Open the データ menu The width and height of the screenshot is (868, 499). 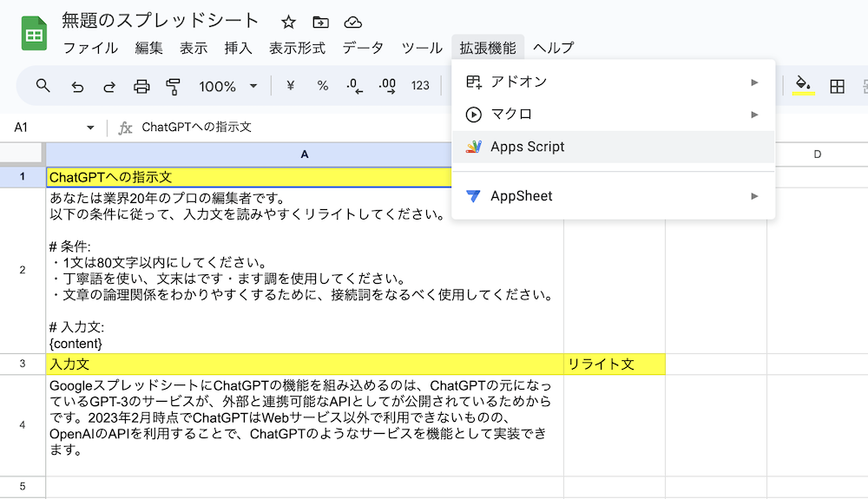tap(363, 48)
